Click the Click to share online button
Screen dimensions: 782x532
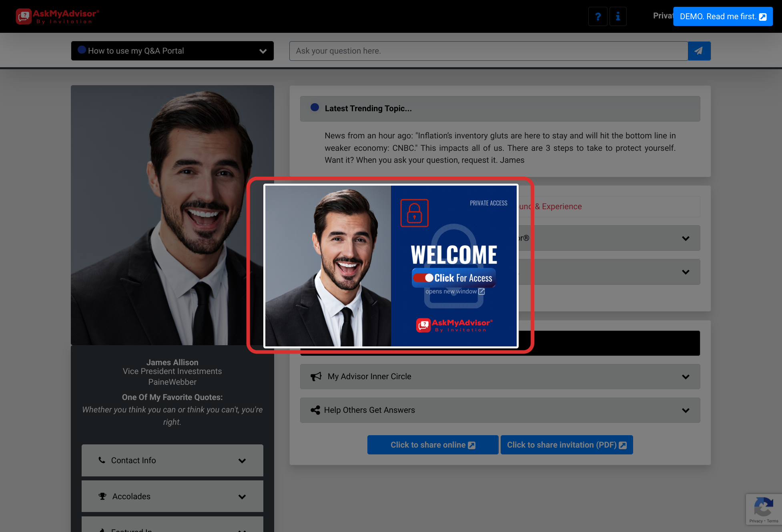433,445
